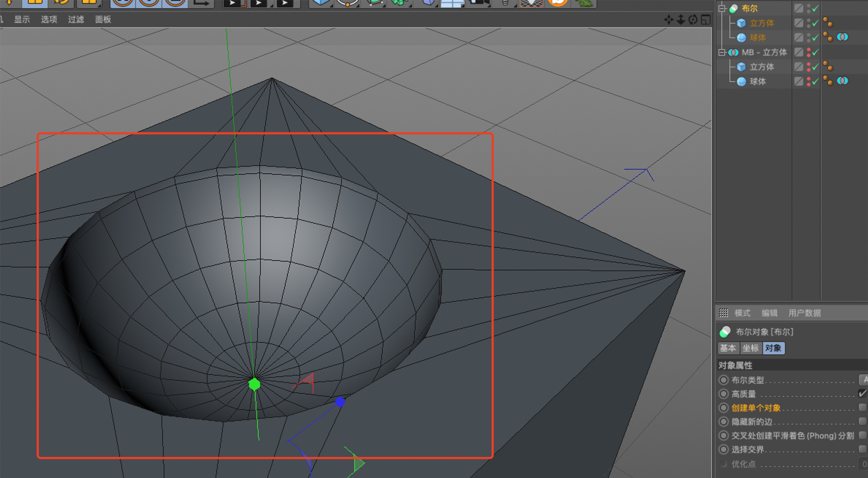Collapse the MB - 立方体 tree node
The height and width of the screenshot is (478, 868).
click(722, 52)
